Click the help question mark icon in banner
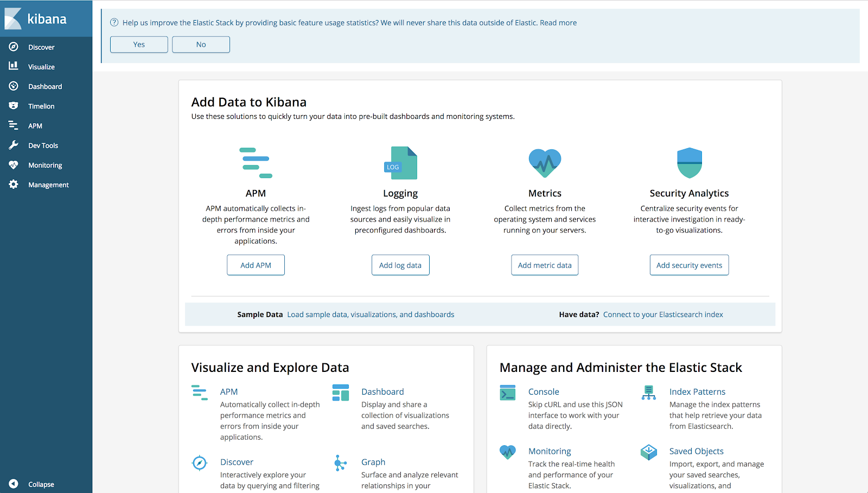The width and height of the screenshot is (868, 493). pyautogui.click(x=114, y=23)
